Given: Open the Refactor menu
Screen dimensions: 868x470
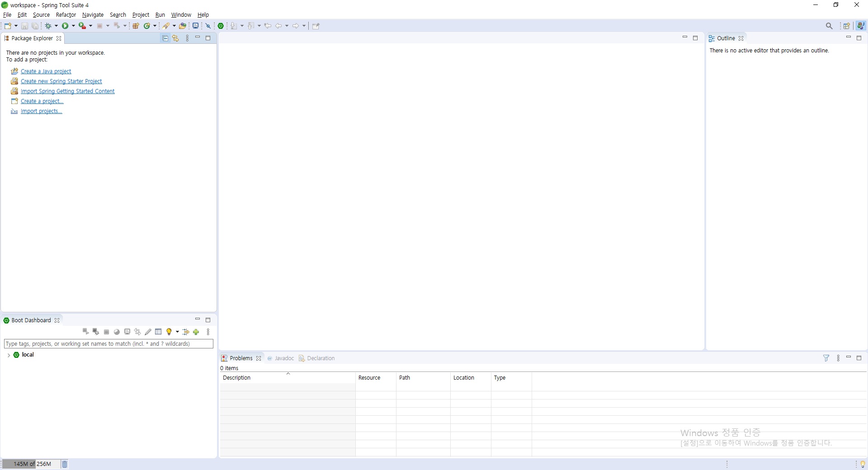Looking at the screenshot, I should pos(66,15).
